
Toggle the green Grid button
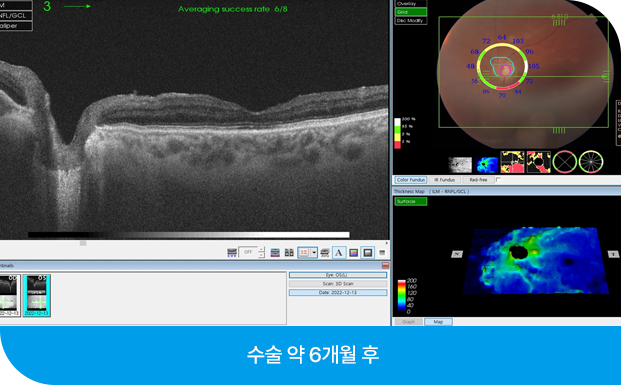pos(411,12)
